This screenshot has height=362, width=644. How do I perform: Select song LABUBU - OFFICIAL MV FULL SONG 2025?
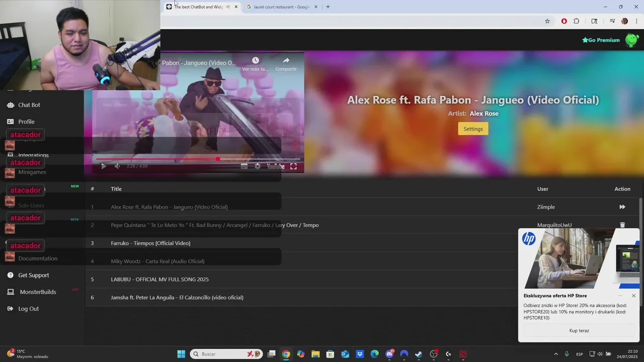click(x=159, y=279)
